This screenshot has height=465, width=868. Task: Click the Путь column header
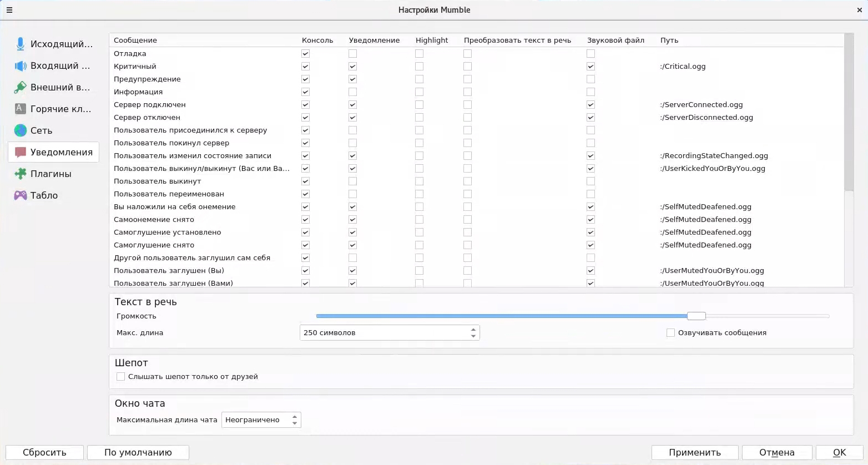[669, 41]
